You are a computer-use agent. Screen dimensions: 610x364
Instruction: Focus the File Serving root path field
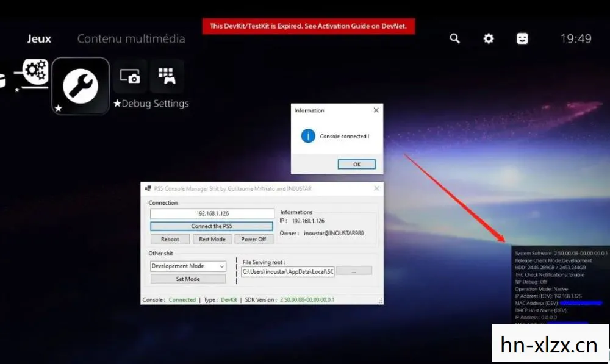287,271
